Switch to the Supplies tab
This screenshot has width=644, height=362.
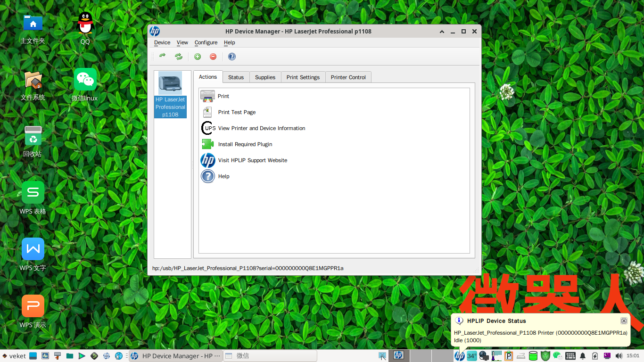click(x=265, y=77)
